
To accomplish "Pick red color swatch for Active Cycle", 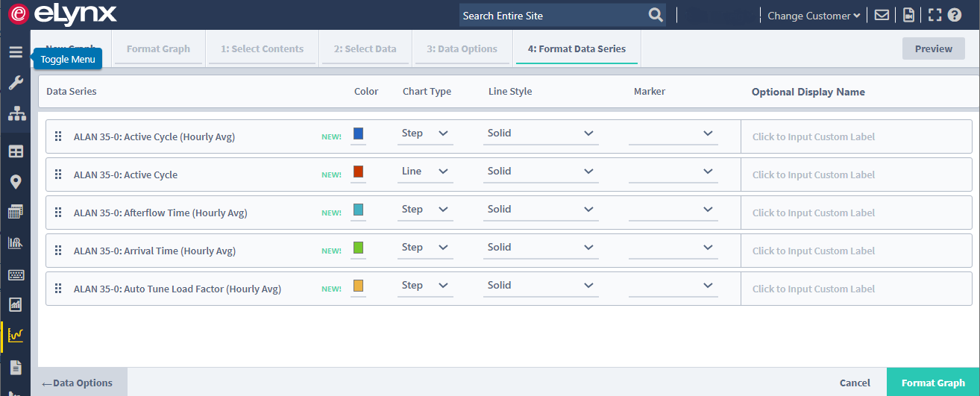I will point(358,172).
